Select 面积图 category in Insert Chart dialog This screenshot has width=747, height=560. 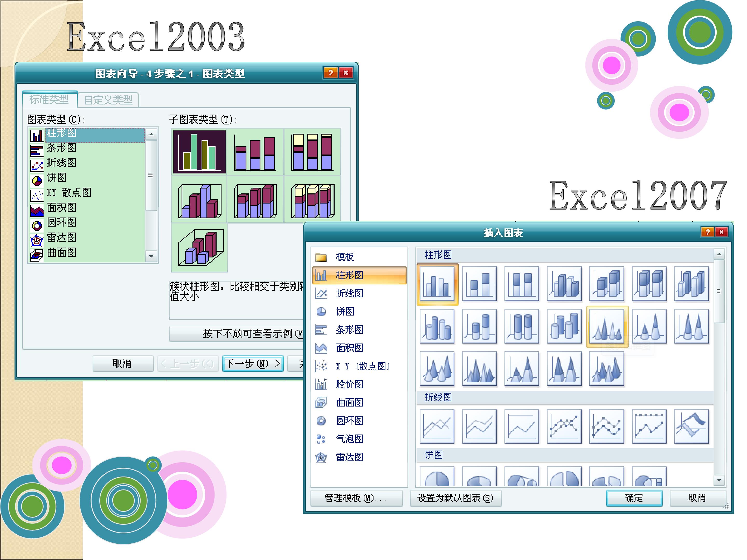(x=359, y=348)
